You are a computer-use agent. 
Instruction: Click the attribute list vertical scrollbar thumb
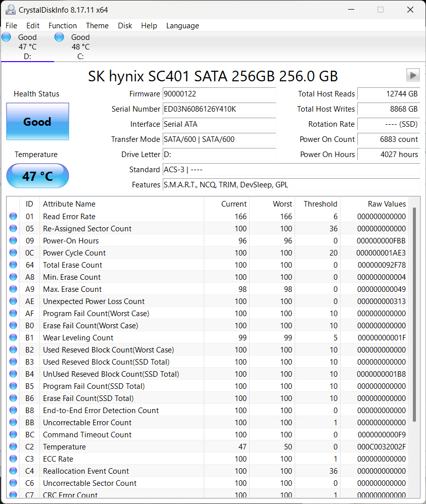(x=414, y=314)
